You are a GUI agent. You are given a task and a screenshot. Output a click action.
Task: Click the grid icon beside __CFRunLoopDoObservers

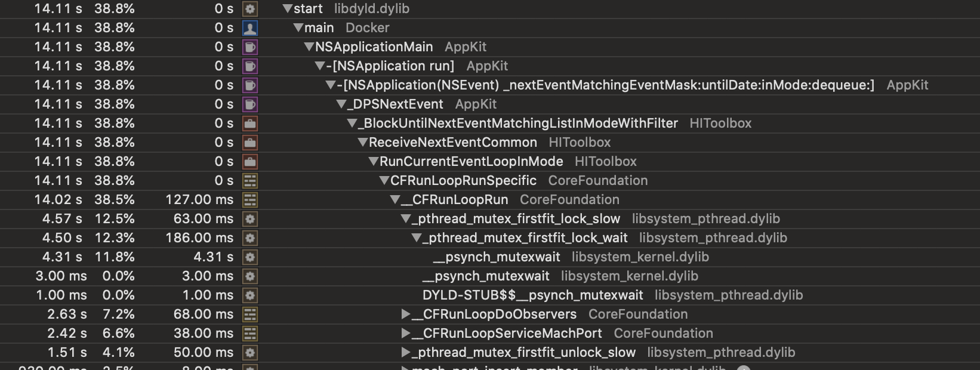[250, 314]
